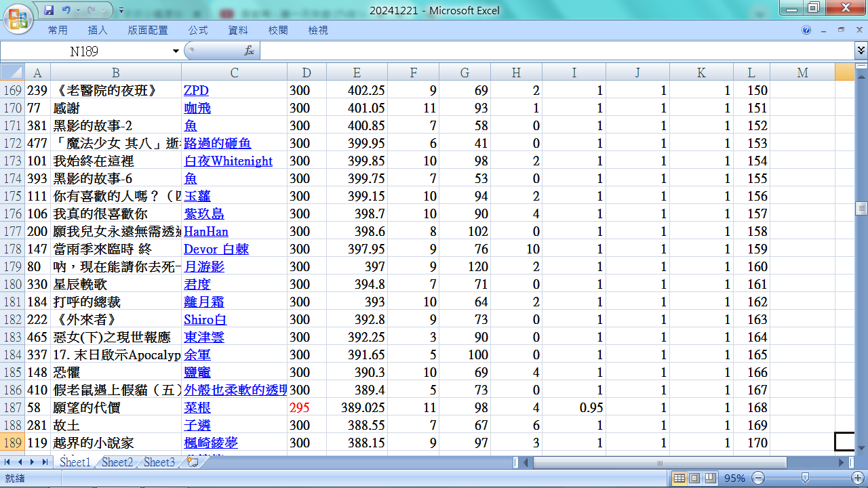The image size is (868, 488).
Task: Click the Select All corner button
Action: pyautogui.click(x=12, y=73)
